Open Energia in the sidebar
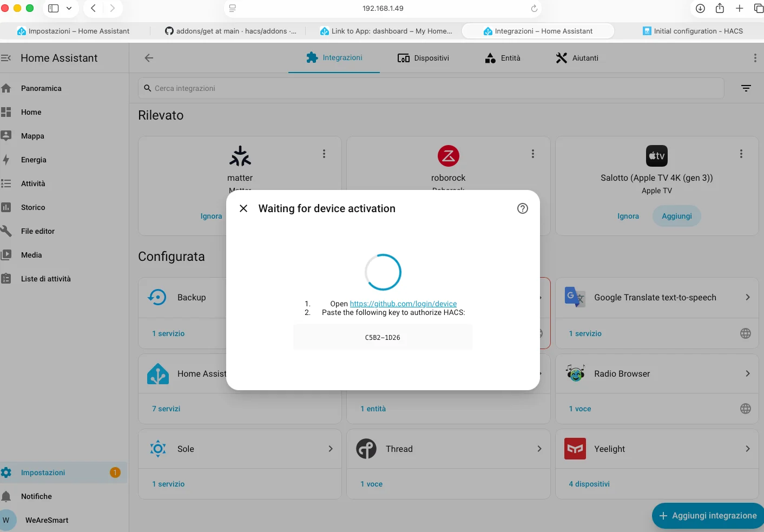The width and height of the screenshot is (764, 532). click(x=63, y=160)
